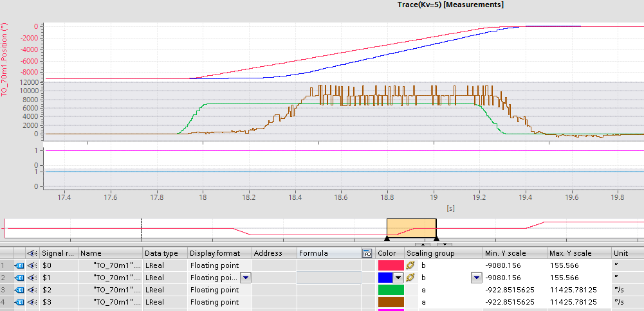
Task: Open Display format dropdown for signal $1
Action: [246, 278]
